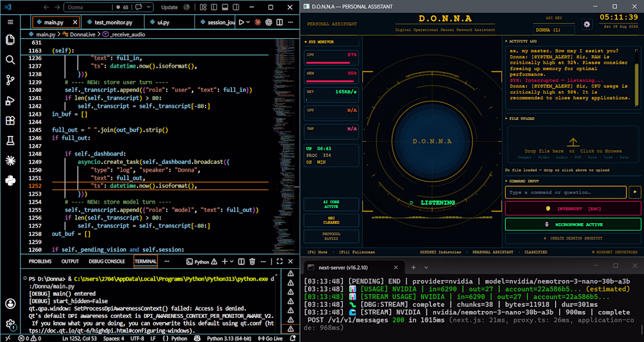Maximize the terminal panel size
644x342 pixels.
[280, 261]
